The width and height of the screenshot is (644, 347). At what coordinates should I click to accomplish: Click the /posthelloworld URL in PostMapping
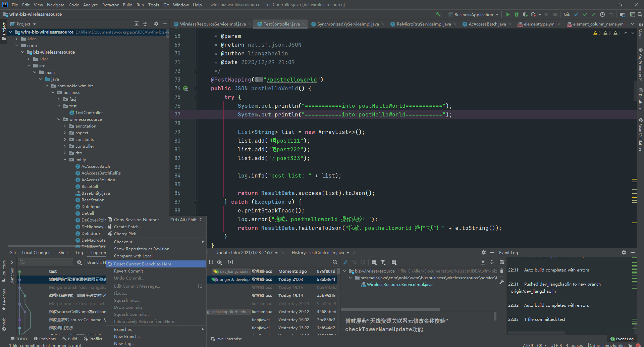coord(292,80)
